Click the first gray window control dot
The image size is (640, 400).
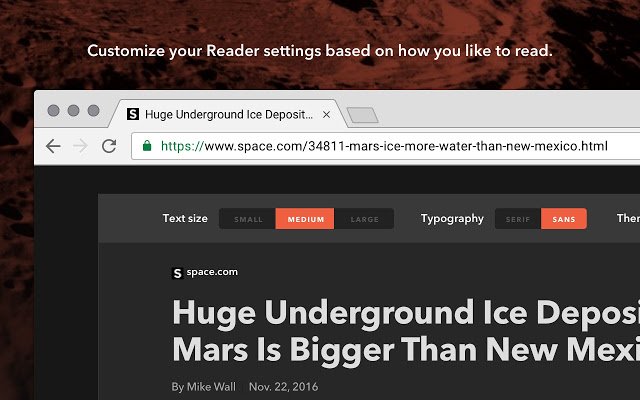pos(53,110)
